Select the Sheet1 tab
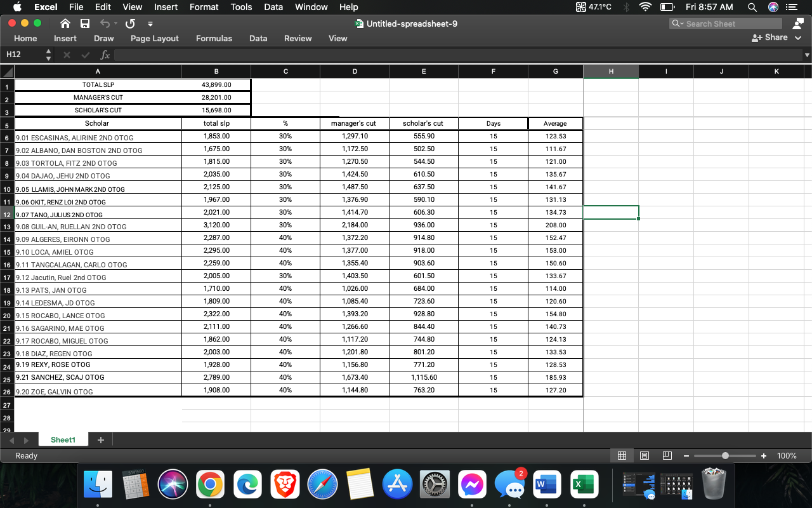This screenshot has height=508, width=812. click(x=63, y=440)
